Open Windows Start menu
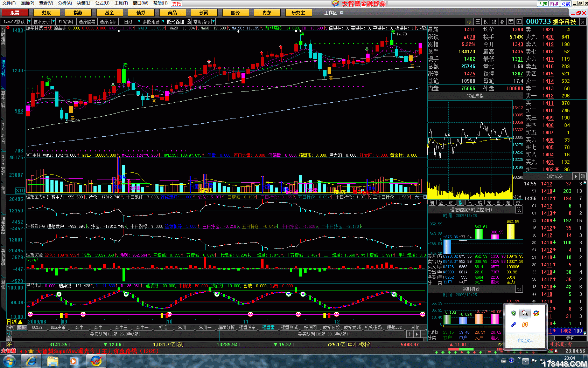588x368 pixels. [9, 361]
